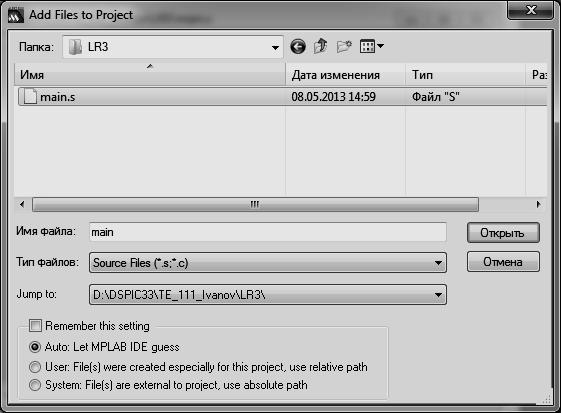Select Auto: Let MPLAB IDE guess
561x413 pixels.
[35, 347]
